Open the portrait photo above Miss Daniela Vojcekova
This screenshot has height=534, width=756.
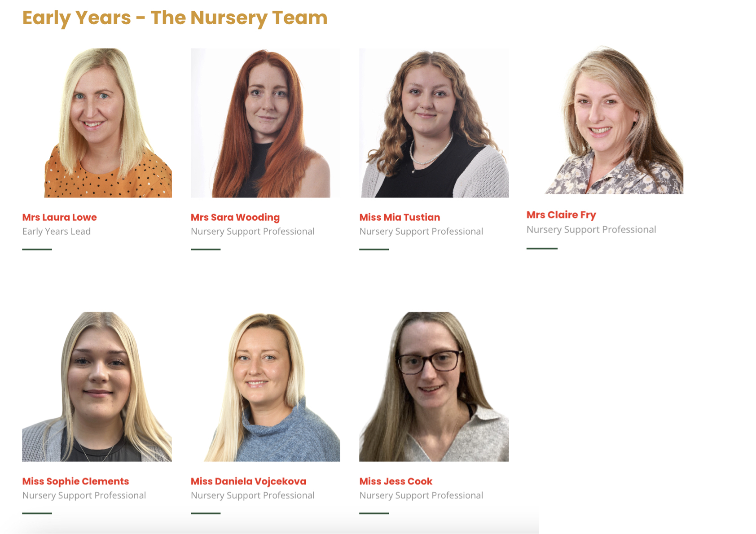[265, 387]
